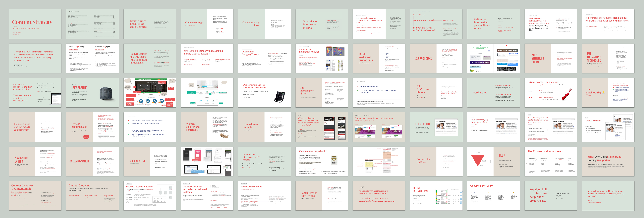Select the MICROCONTENT slide
The width and height of the screenshot is (644, 218).
point(150,161)
